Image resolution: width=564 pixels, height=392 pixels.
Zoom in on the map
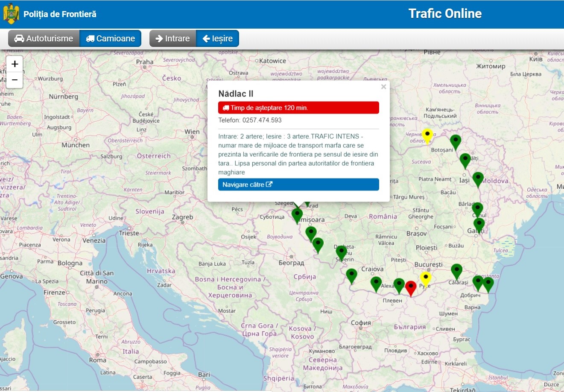pyautogui.click(x=15, y=64)
